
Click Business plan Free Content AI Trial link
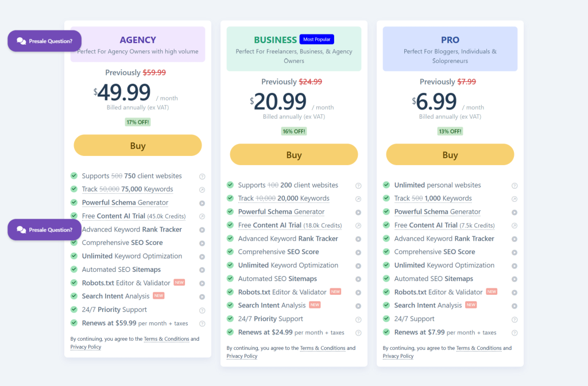(270, 225)
